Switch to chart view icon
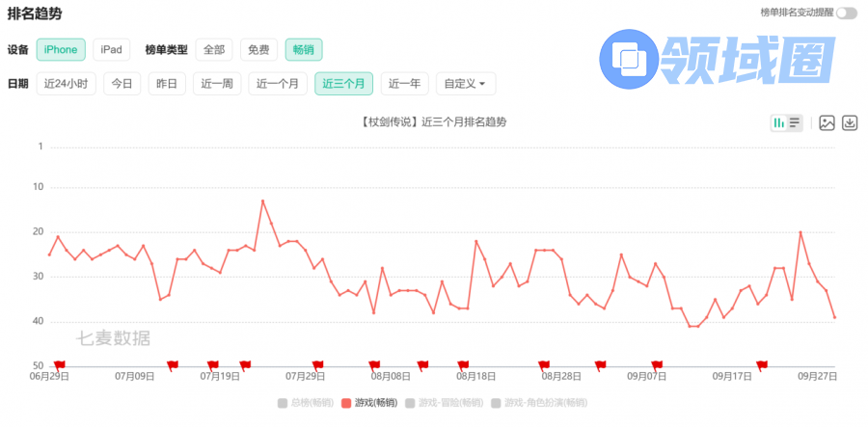The image size is (868, 427). [x=778, y=122]
